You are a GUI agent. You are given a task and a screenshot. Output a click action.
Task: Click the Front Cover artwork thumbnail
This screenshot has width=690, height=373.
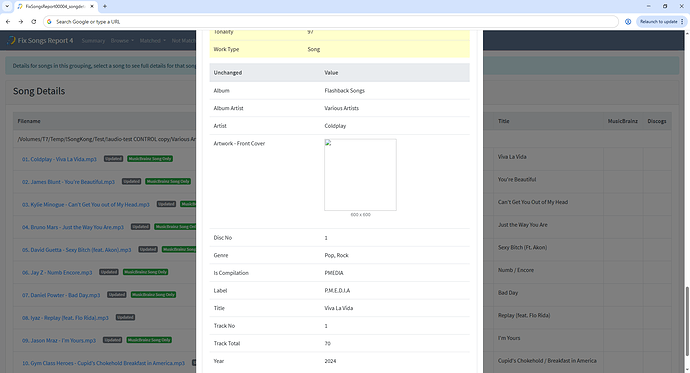360,175
